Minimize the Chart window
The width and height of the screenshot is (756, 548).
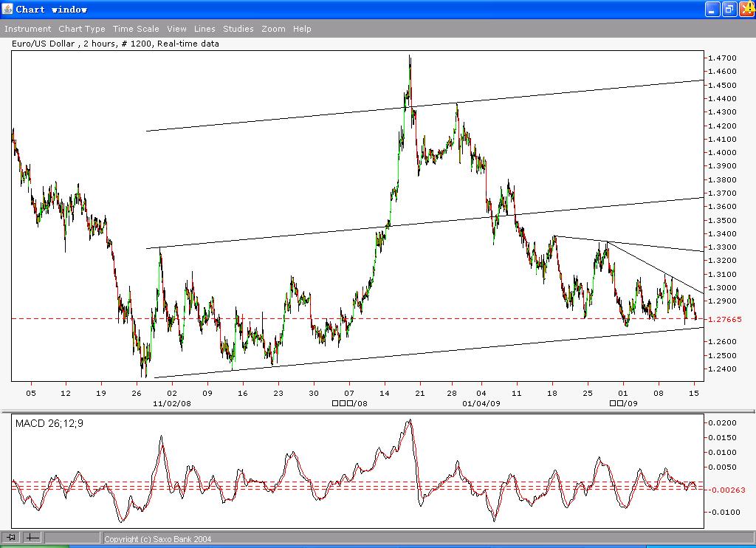point(712,9)
